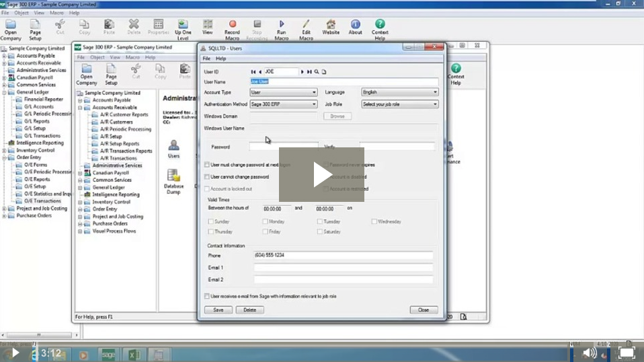Click the outer tree horizontal scrollbar
Screen dimensions: 644x362
click(39, 335)
